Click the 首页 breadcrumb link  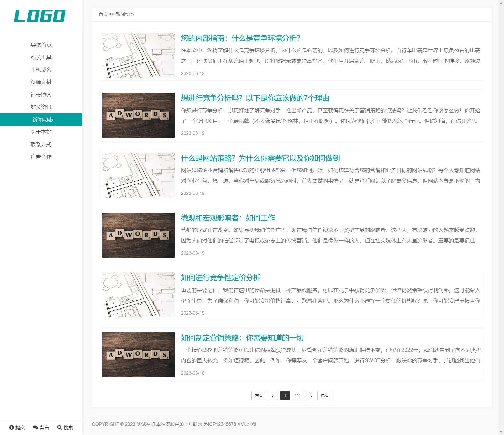pyautogui.click(x=103, y=14)
